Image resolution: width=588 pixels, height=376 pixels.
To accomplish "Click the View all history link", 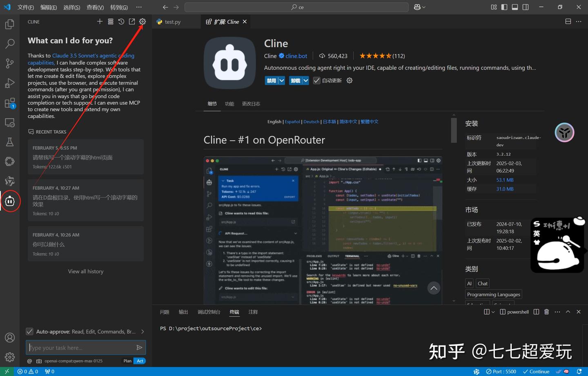I will [x=85, y=271].
